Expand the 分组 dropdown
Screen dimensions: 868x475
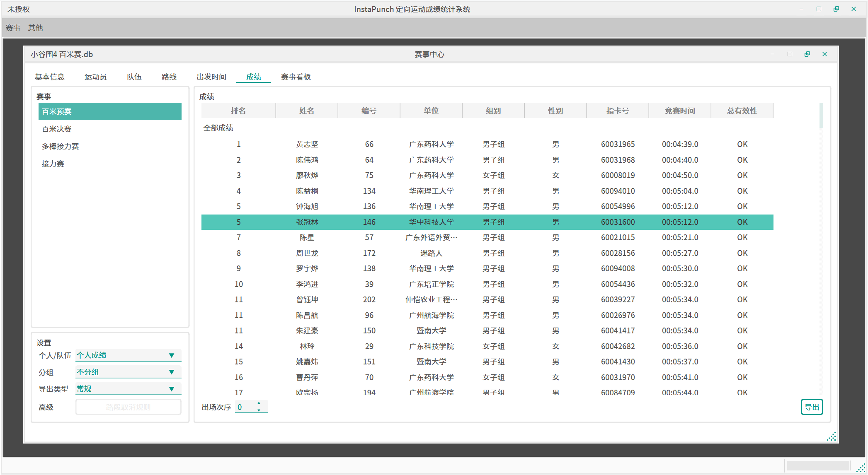tap(171, 372)
